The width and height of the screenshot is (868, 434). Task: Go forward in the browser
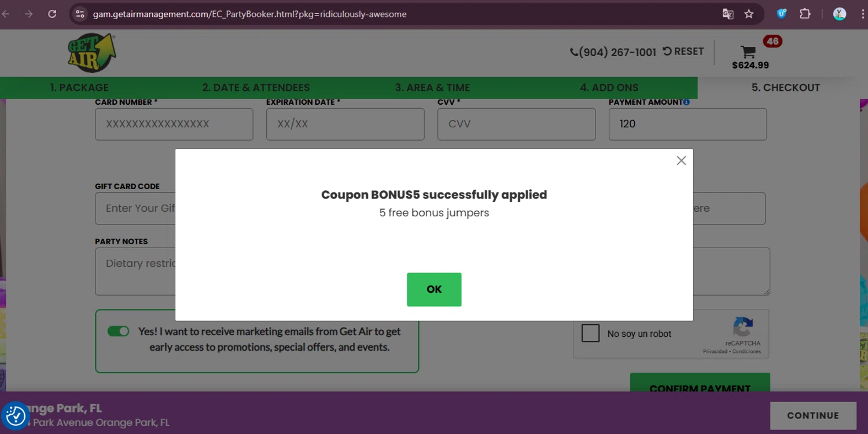(29, 14)
